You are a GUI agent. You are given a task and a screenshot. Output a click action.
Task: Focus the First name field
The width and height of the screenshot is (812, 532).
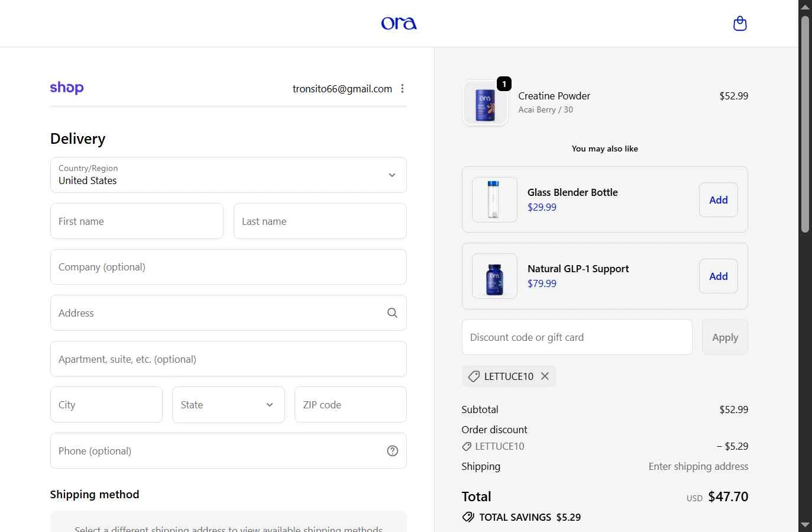point(137,221)
